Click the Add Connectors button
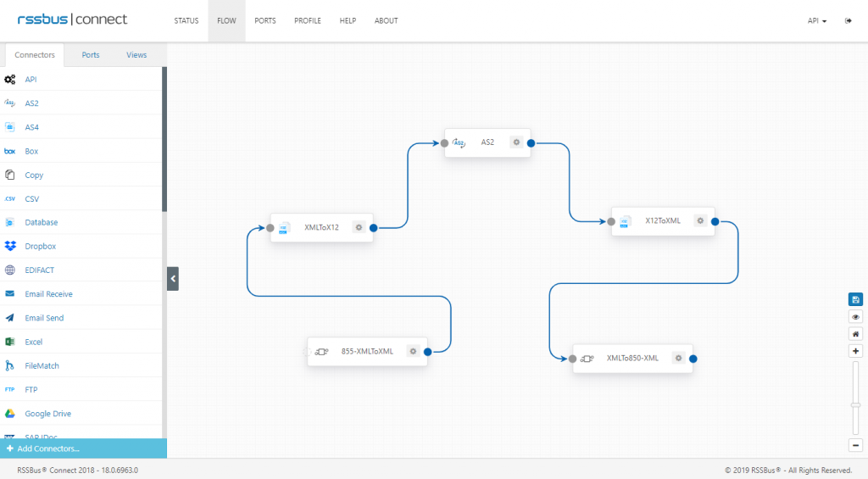Image resolution: width=868 pixels, height=479 pixels. [83, 448]
